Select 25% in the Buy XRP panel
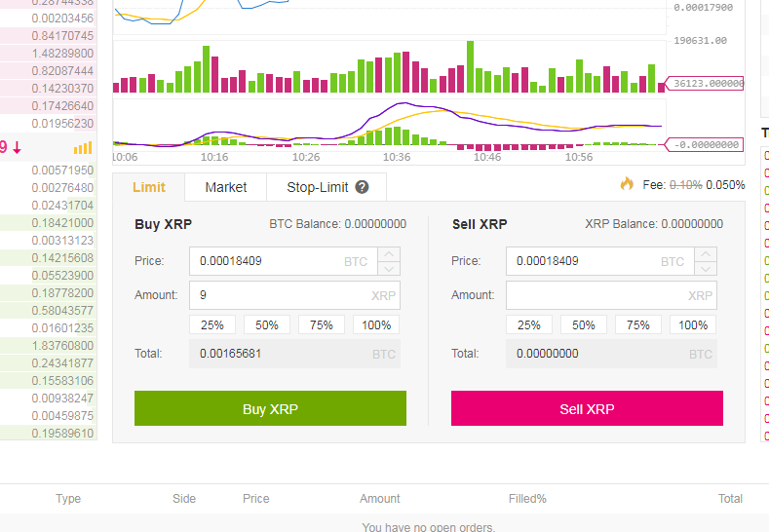769x532 pixels. [212, 325]
